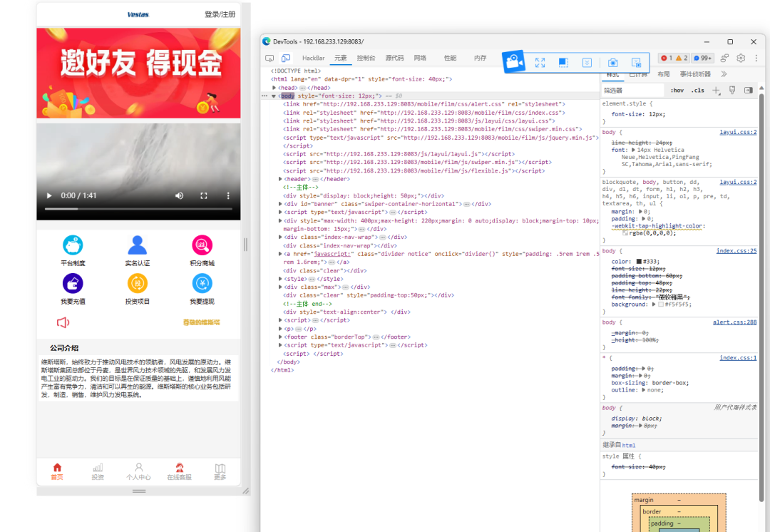
Task: Click the video progress bar
Action: (138, 209)
